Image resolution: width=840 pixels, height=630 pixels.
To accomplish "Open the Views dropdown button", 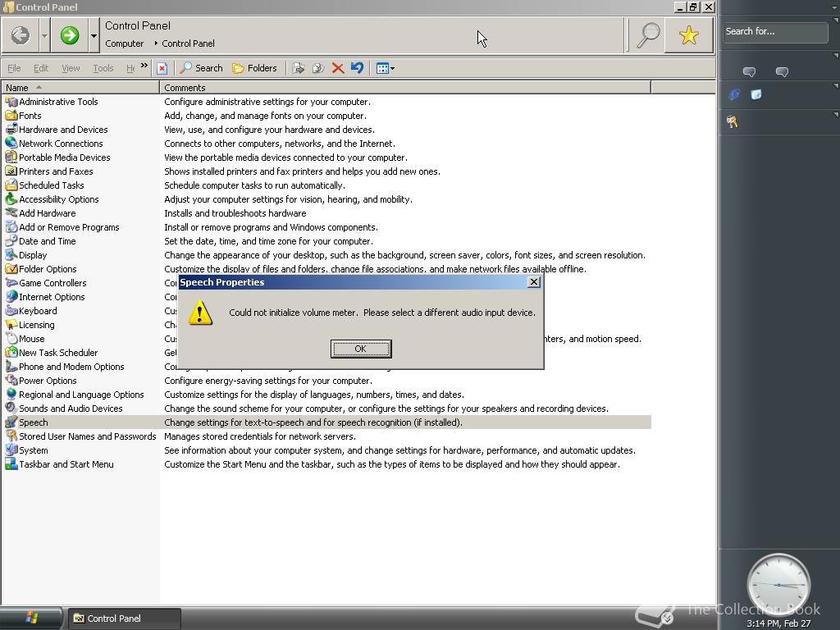I will tap(386, 68).
